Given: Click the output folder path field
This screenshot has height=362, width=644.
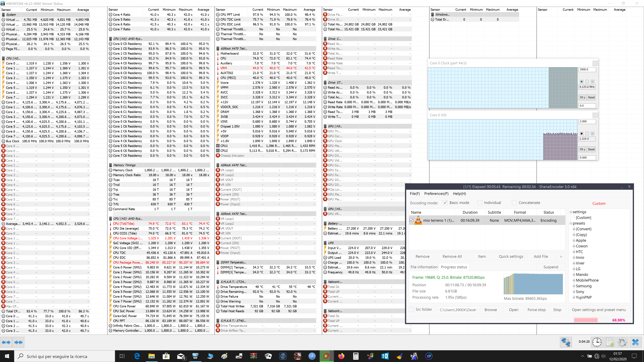Looking at the screenshot, I should (458, 310).
